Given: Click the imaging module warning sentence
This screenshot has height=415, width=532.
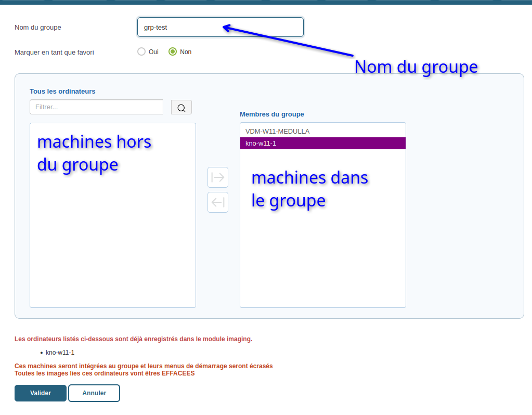Looking at the screenshot, I should [133, 339].
